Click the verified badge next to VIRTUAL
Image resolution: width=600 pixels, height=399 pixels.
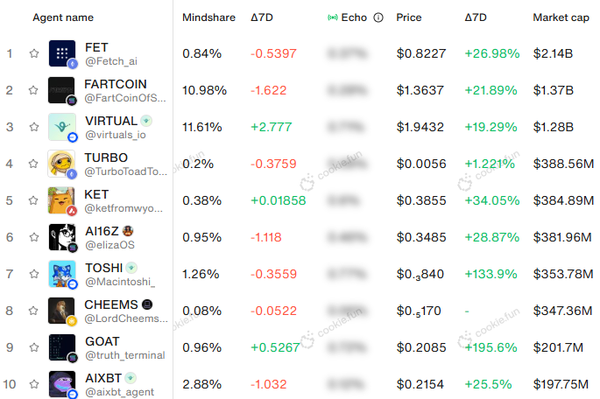146,121
